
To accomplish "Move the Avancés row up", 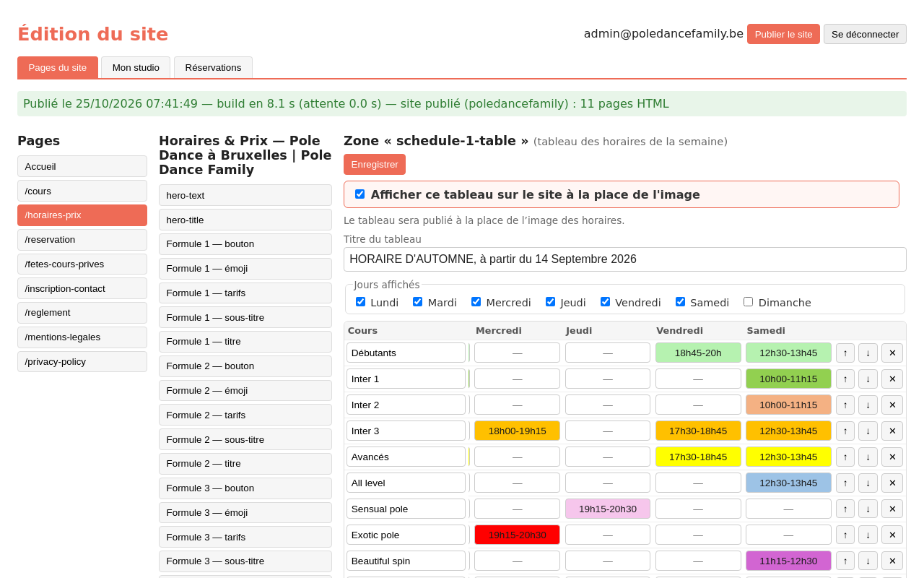I will coord(845,457).
